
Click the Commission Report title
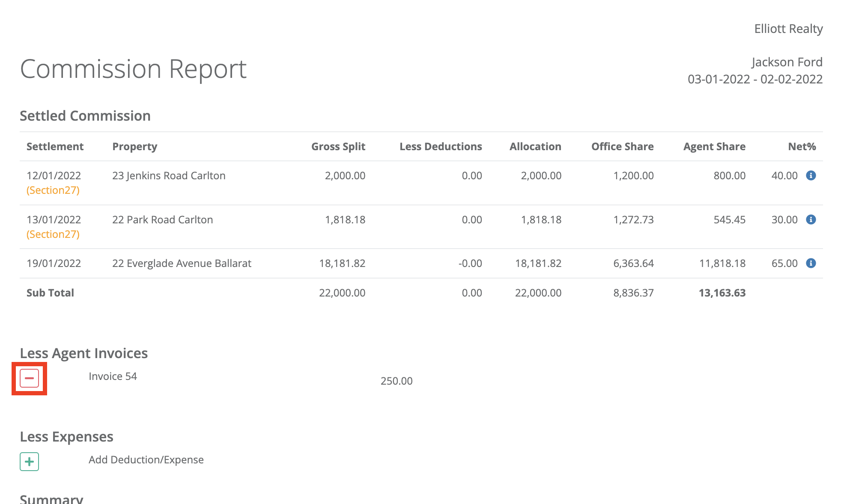pyautogui.click(x=133, y=69)
